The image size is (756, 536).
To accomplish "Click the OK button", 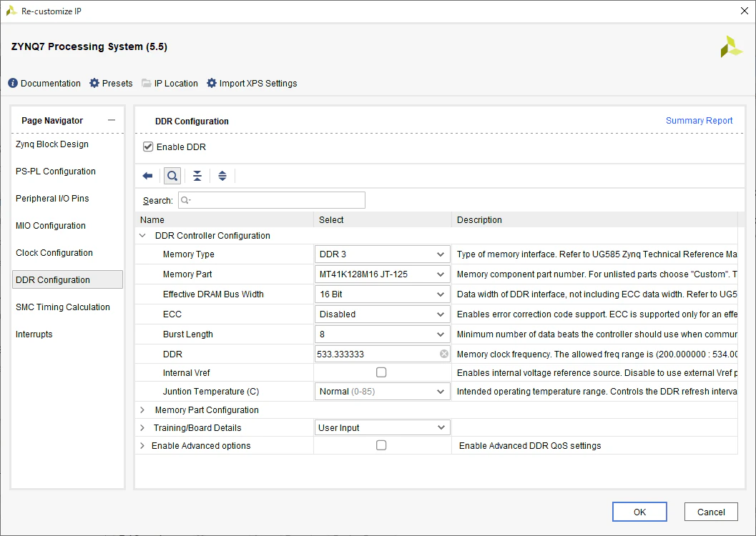I will click(639, 512).
